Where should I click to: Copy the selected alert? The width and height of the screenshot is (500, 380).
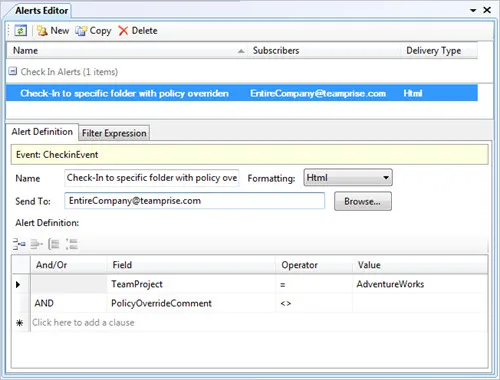click(93, 31)
